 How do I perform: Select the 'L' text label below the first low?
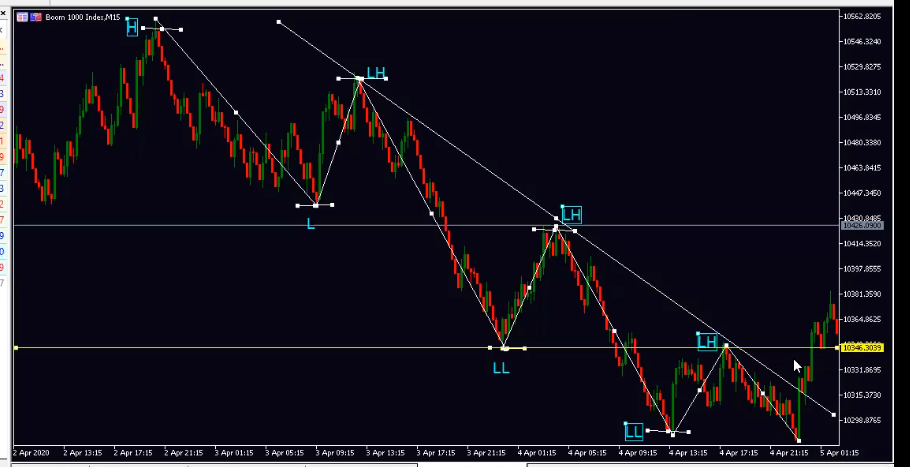[x=311, y=224]
